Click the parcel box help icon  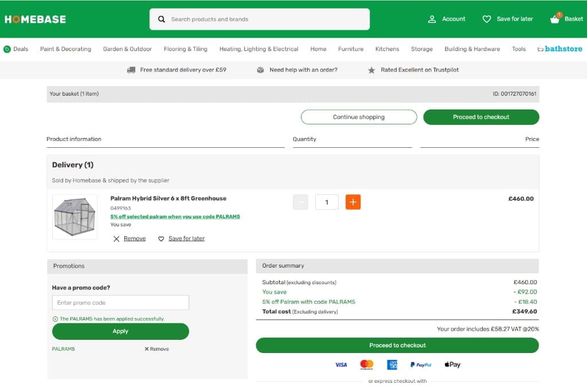(x=260, y=70)
